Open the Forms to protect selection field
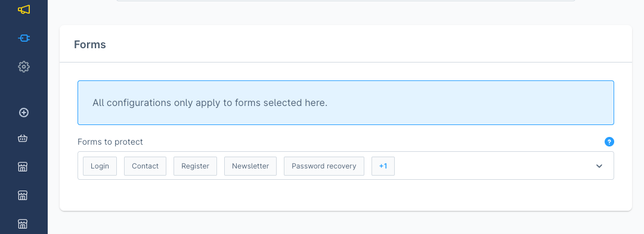 pos(345,166)
